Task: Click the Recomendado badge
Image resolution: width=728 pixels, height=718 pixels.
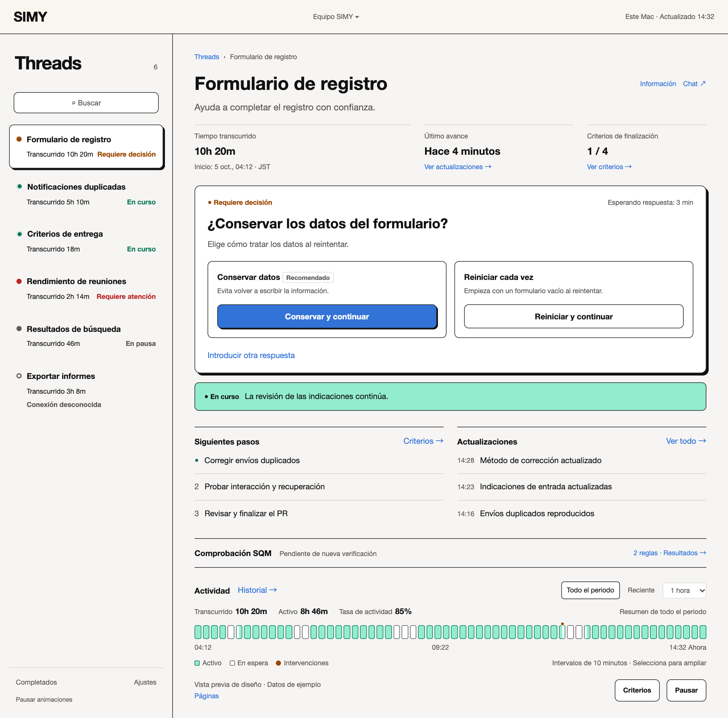Action: (x=308, y=278)
